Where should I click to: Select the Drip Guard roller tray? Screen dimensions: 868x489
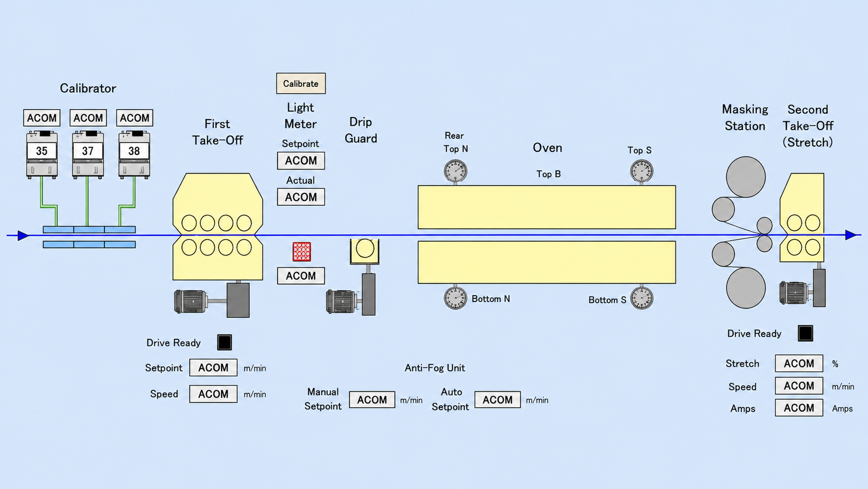[x=364, y=251]
